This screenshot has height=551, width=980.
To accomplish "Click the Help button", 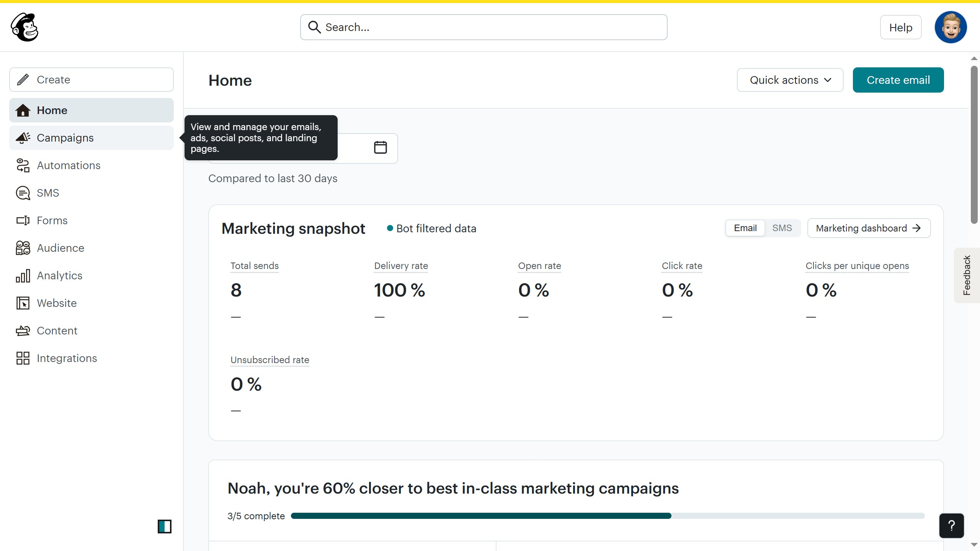I will 901,27.
